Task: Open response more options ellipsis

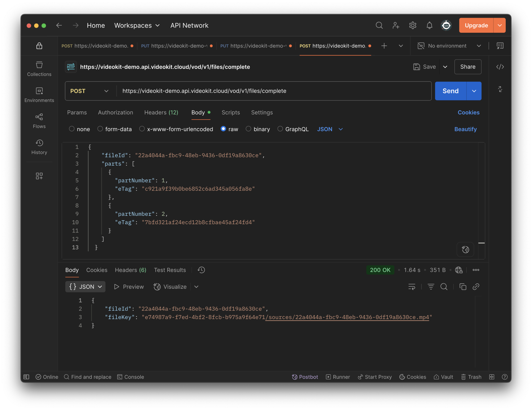Action: tap(476, 270)
